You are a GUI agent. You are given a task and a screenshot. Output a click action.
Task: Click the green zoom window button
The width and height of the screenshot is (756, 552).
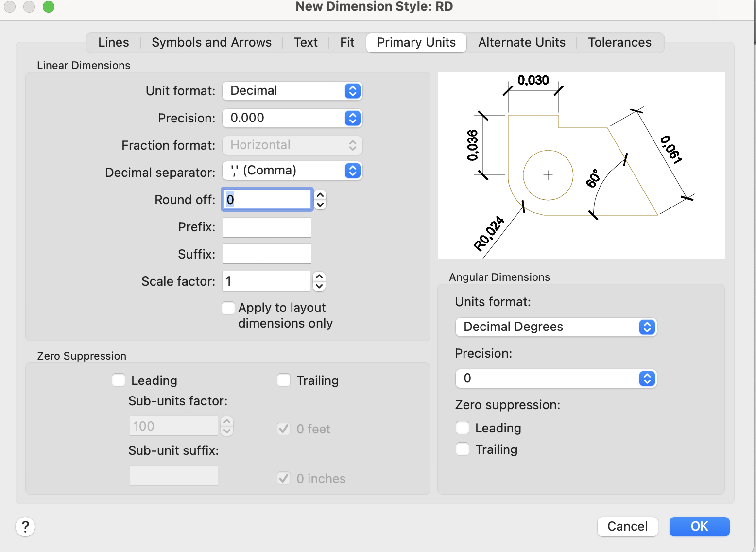point(49,7)
